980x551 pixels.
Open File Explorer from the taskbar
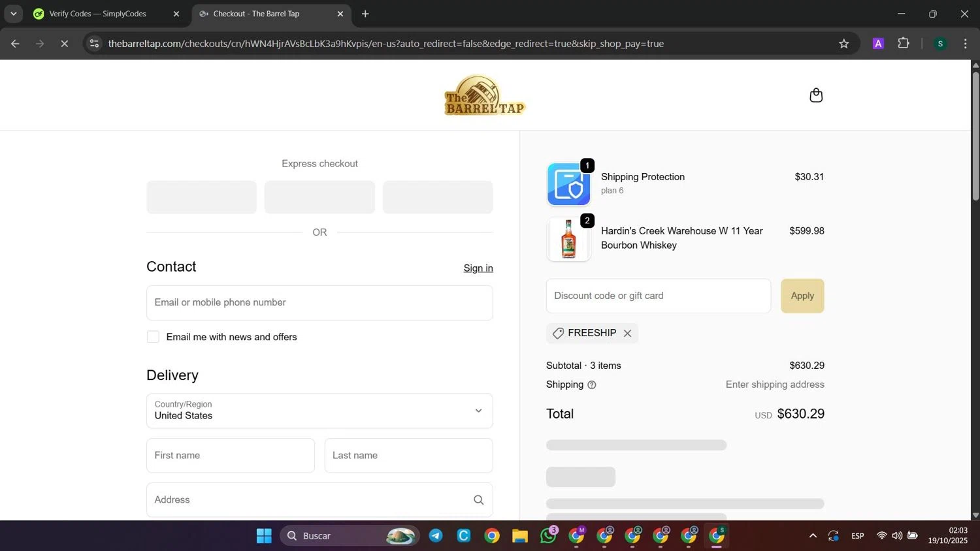click(x=520, y=536)
